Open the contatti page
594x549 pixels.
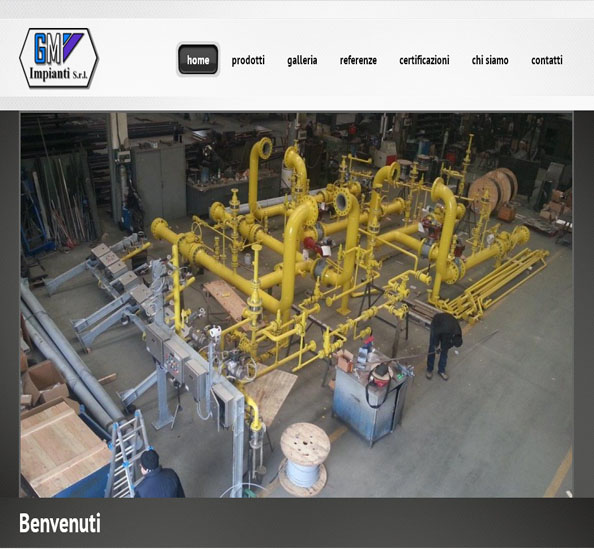tap(547, 60)
